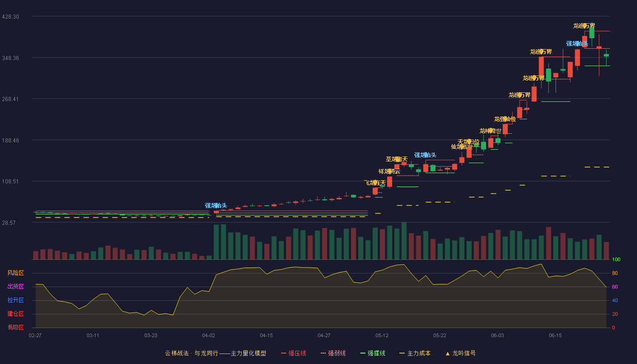The height and width of the screenshot is (364, 637).
Task: Click the 80 indicator axis value
Action: tap(614, 273)
